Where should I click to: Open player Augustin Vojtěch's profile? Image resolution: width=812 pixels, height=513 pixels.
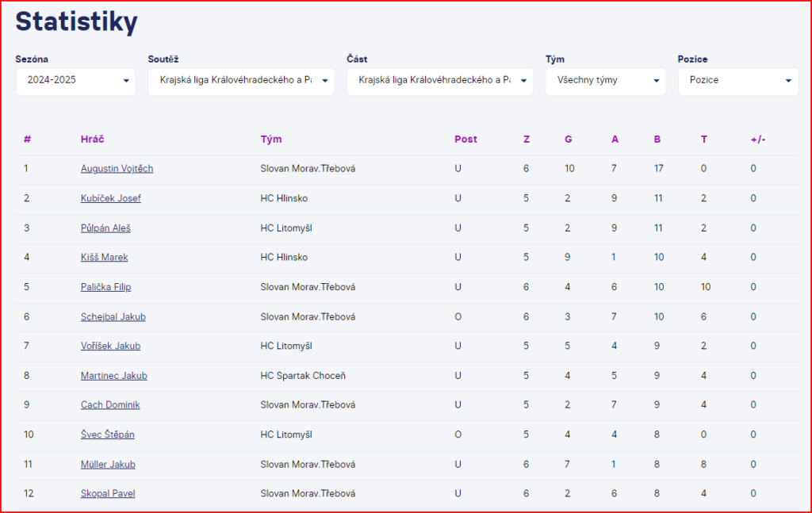117,169
